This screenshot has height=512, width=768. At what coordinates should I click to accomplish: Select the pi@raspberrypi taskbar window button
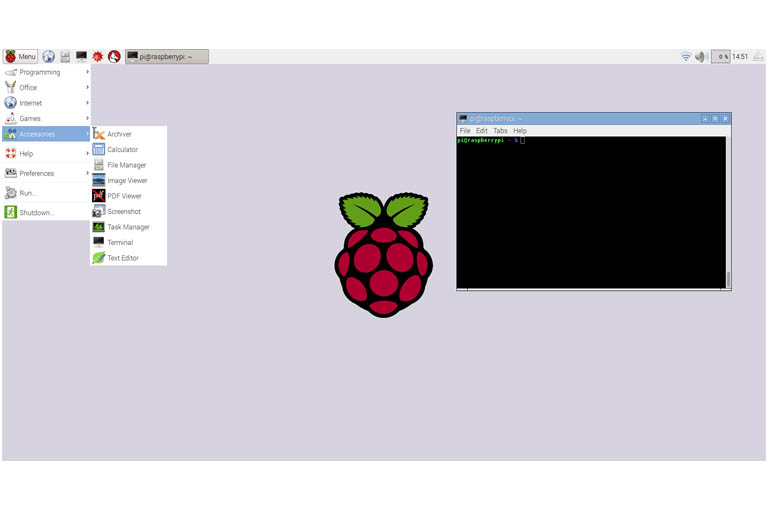(x=167, y=57)
